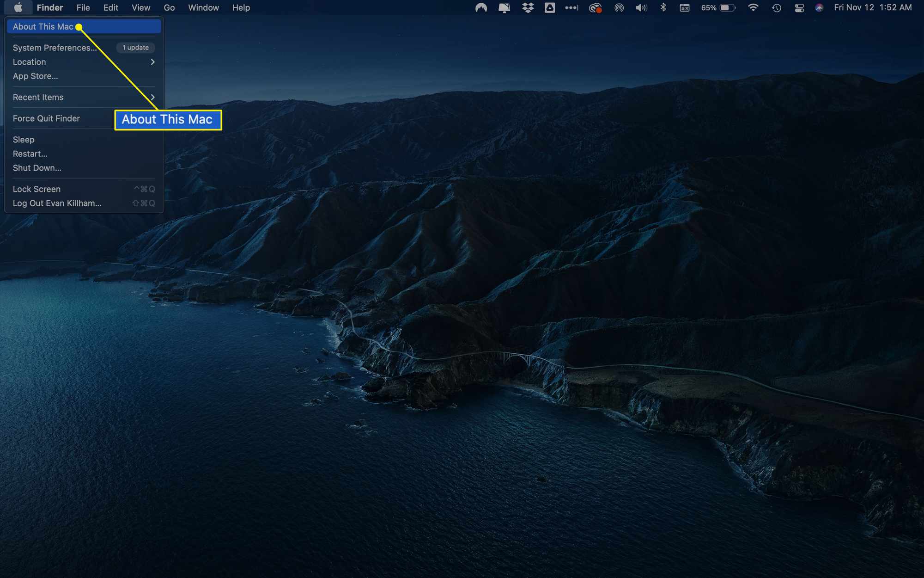Click Shut Down option in Apple menu
Screen dimensions: 924x578
tap(37, 167)
